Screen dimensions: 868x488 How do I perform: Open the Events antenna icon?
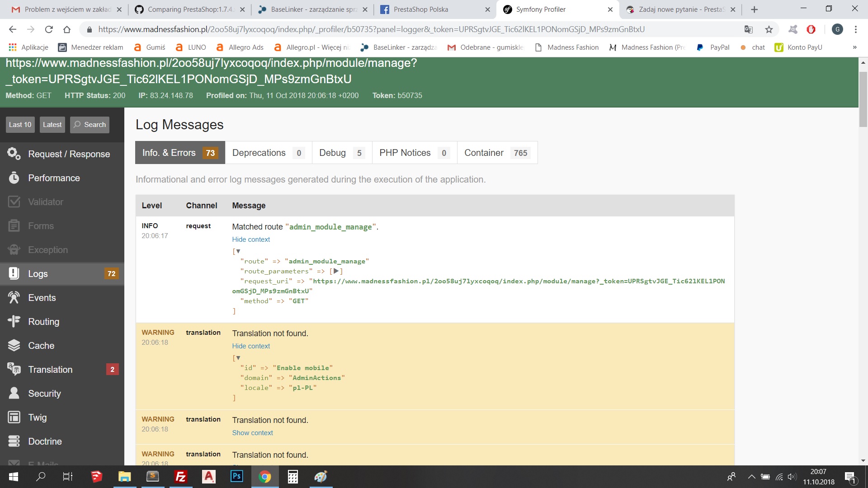[14, 298]
